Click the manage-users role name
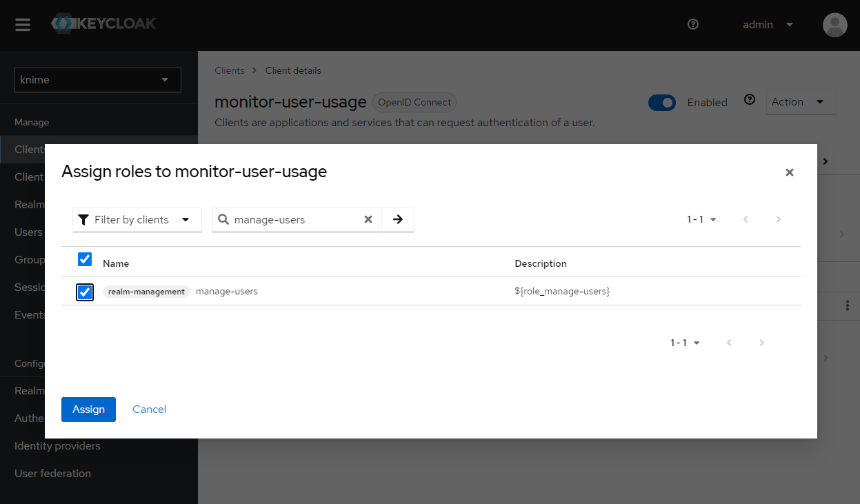Viewport: 860px width, 504px height. (x=227, y=292)
